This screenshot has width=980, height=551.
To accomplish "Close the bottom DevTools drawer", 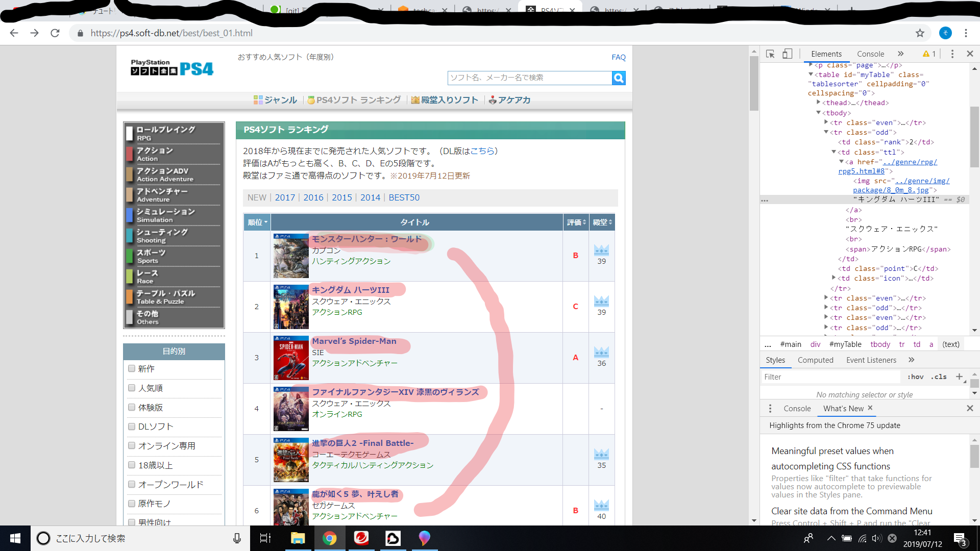I will (x=970, y=408).
